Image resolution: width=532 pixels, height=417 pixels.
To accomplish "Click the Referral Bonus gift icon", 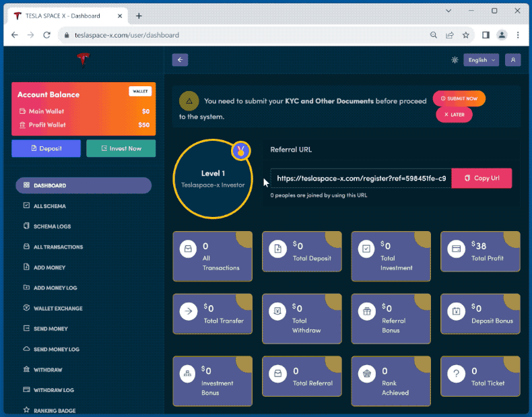I will pyautogui.click(x=367, y=311).
